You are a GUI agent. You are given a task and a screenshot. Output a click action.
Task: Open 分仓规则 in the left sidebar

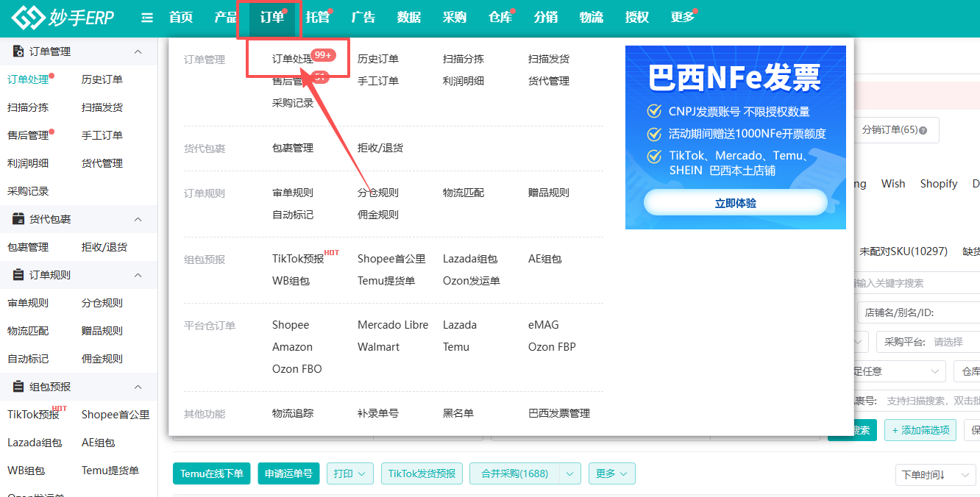pyautogui.click(x=102, y=303)
